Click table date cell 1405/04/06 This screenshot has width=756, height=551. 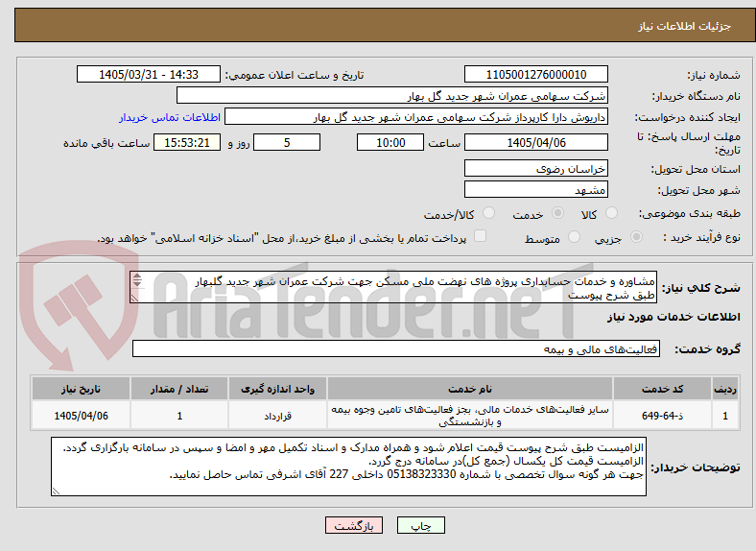[81, 416]
